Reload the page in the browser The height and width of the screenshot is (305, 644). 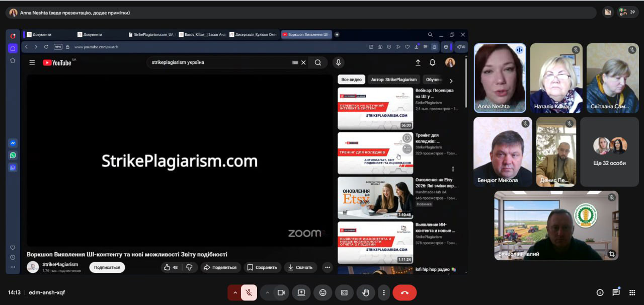click(46, 47)
